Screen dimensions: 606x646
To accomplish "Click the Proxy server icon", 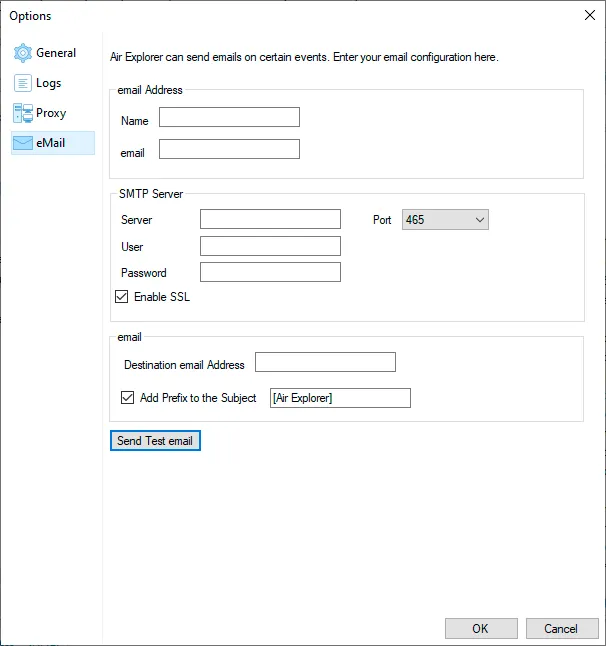I will [x=23, y=113].
